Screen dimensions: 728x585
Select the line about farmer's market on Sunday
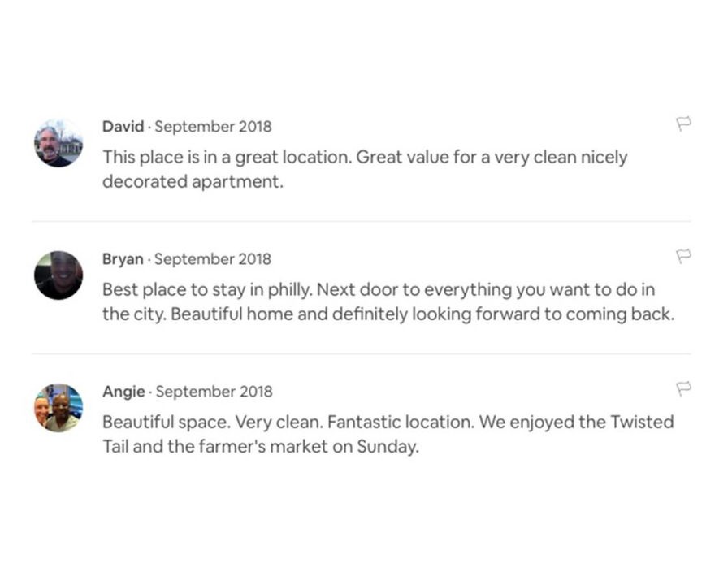[260, 447]
